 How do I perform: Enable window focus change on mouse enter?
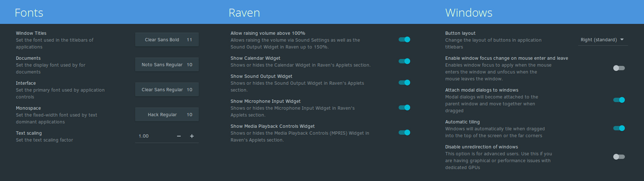click(x=619, y=68)
